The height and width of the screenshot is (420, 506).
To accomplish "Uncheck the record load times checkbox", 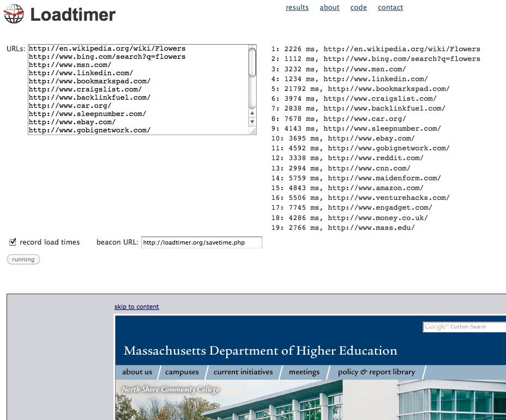I will pyautogui.click(x=13, y=242).
